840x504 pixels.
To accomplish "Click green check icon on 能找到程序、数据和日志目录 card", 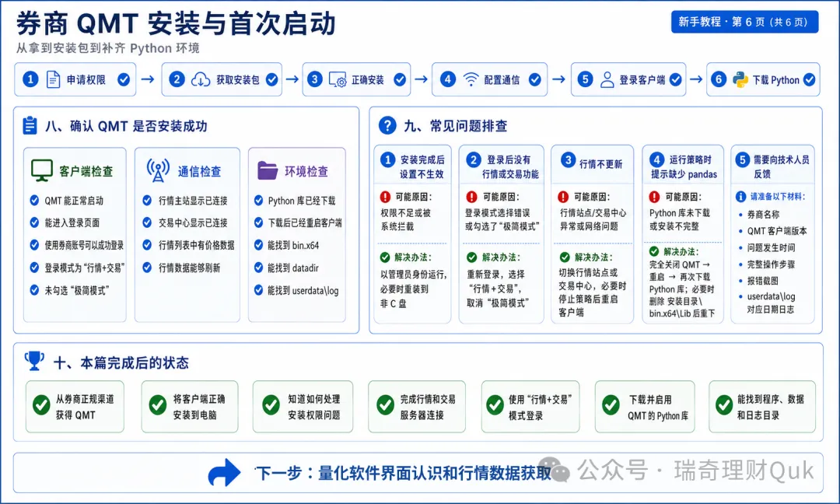I will click(x=724, y=405).
